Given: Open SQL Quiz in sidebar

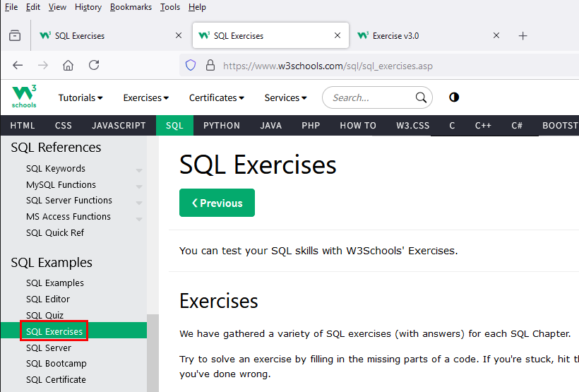Looking at the screenshot, I should pos(44,315).
